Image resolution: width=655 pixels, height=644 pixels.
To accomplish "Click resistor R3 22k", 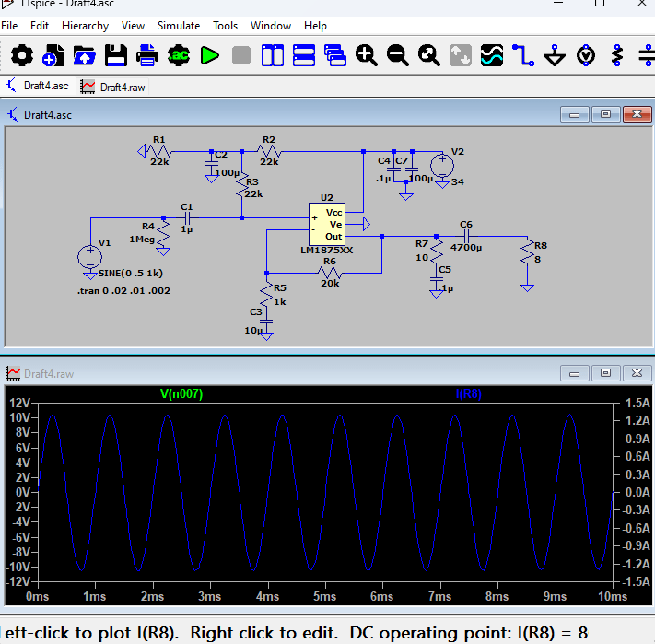I will click(x=242, y=186).
